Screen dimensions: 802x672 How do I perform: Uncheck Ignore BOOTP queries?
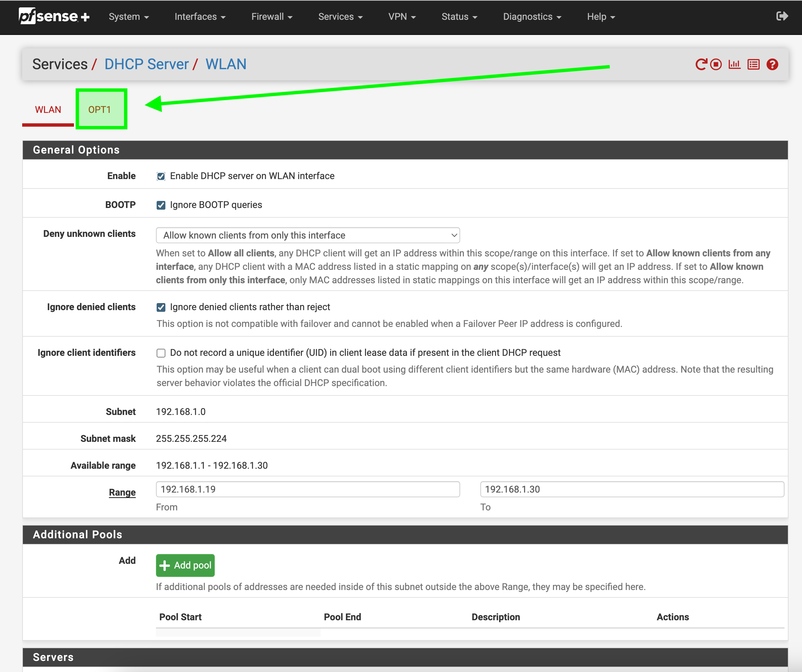[161, 205]
